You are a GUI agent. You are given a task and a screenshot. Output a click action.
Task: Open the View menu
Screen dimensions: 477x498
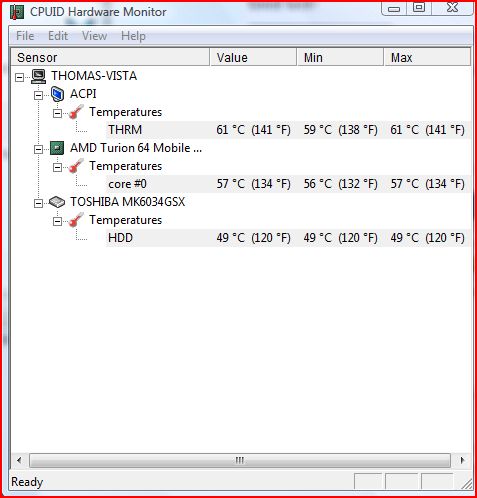pos(94,36)
